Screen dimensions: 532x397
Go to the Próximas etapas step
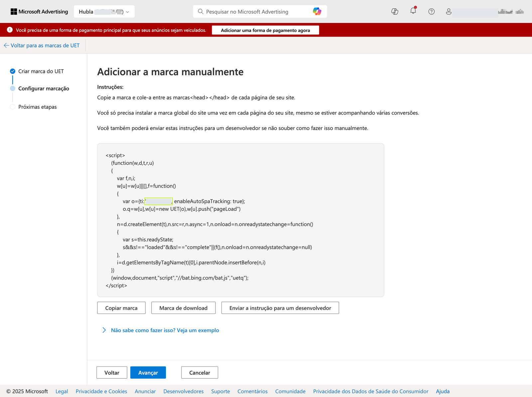point(38,107)
